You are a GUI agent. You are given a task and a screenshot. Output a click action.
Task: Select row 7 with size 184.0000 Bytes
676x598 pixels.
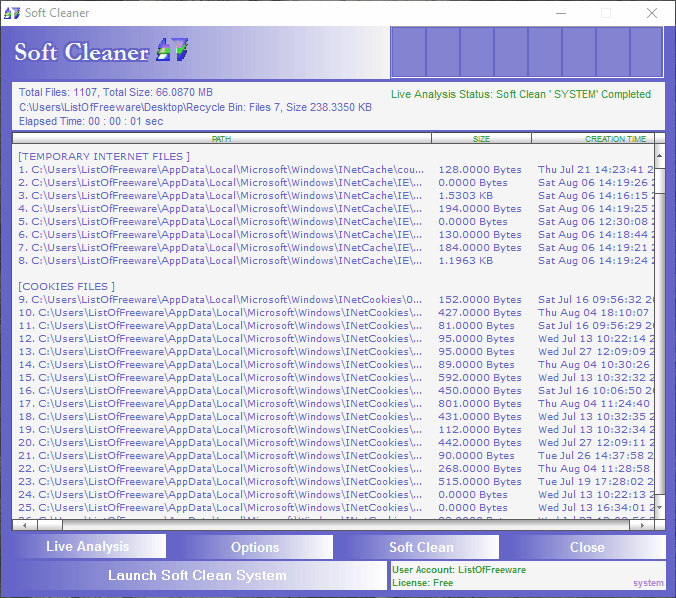tap(335, 247)
